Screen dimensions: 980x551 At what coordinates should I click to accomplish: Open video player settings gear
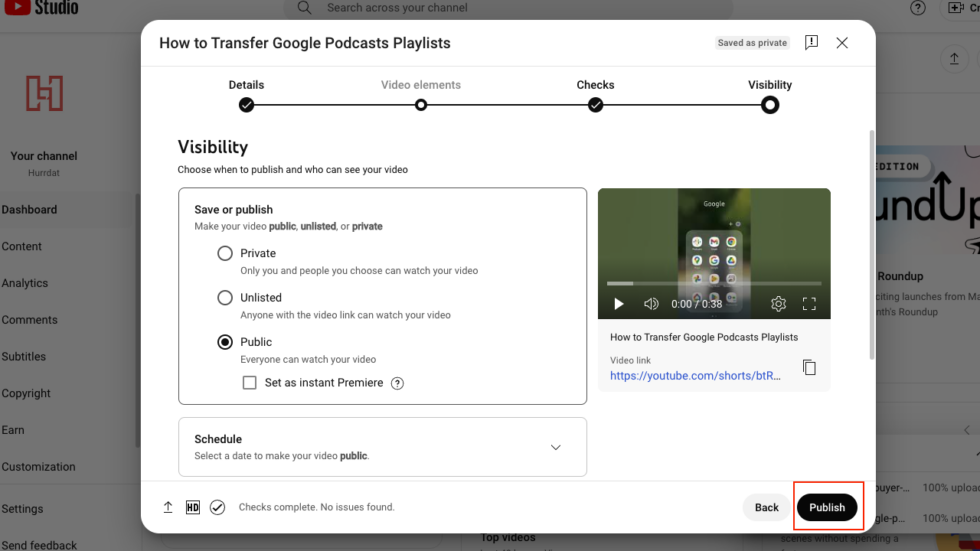tap(778, 304)
